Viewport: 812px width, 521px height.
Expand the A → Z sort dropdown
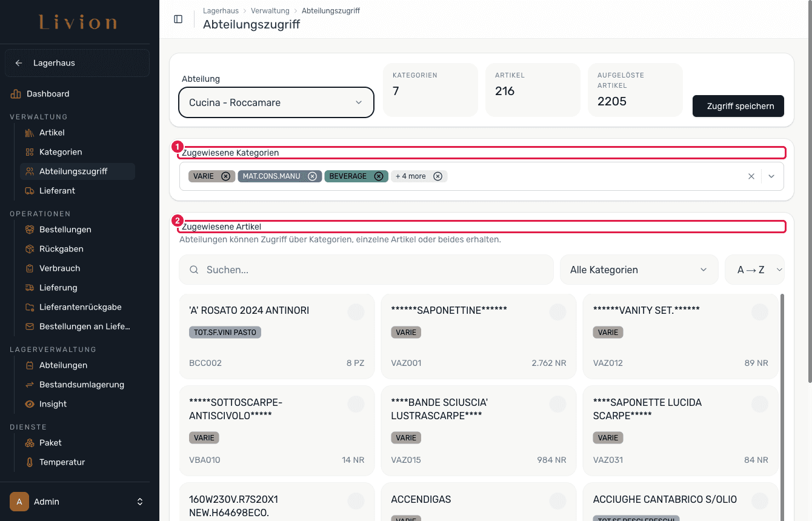[x=754, y=270]
